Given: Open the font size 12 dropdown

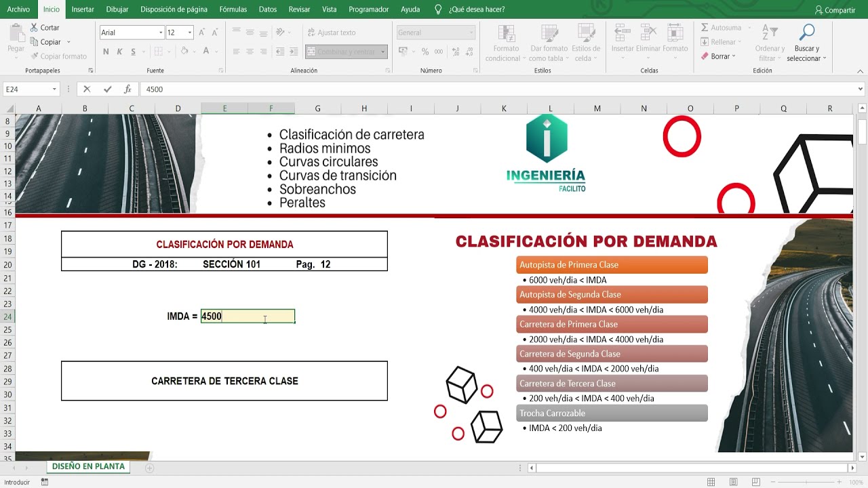Looking at the screenshot, I should coord(190,33).
